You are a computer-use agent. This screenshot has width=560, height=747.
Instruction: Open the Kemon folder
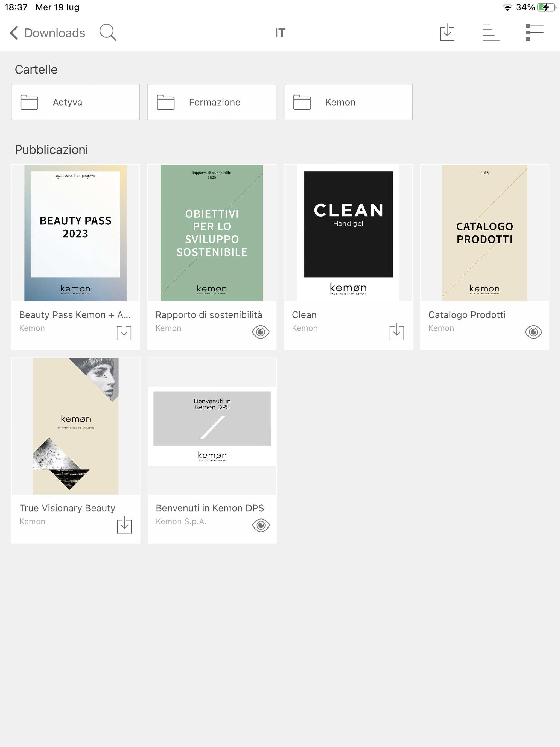click(x=348, y=102)
